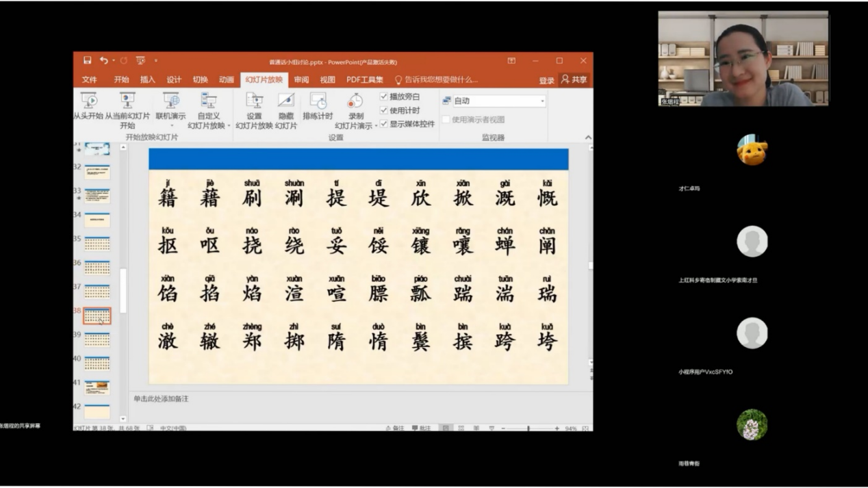This screenshot has width=868, height=488.
Task: Start slideshow from current slide icon
Action: (127, 101)
